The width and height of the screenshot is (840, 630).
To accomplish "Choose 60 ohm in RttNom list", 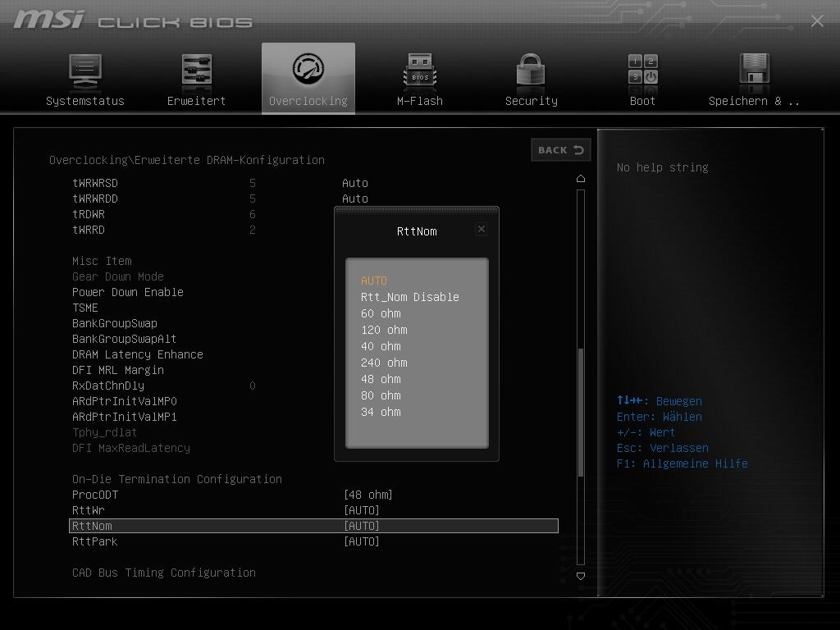I will 381,313.
